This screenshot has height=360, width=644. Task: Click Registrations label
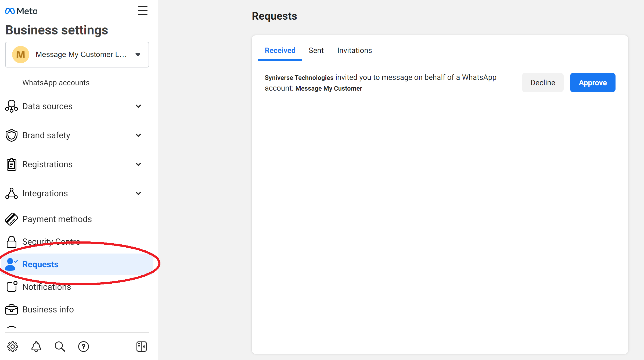click(47, 164)
